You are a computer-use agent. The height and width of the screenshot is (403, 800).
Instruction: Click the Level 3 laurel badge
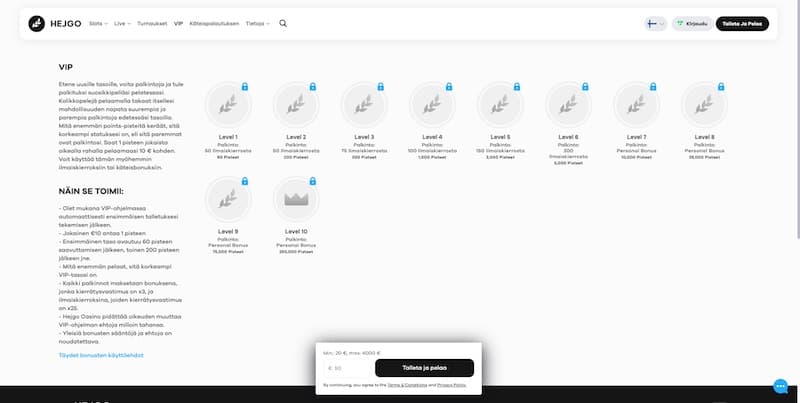(x=364, y=105)
